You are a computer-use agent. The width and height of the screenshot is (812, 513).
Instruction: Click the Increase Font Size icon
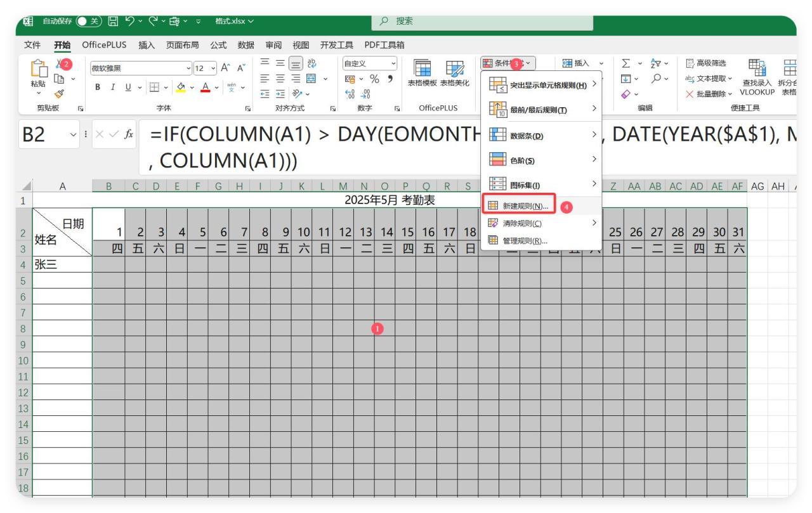point(226,68)
